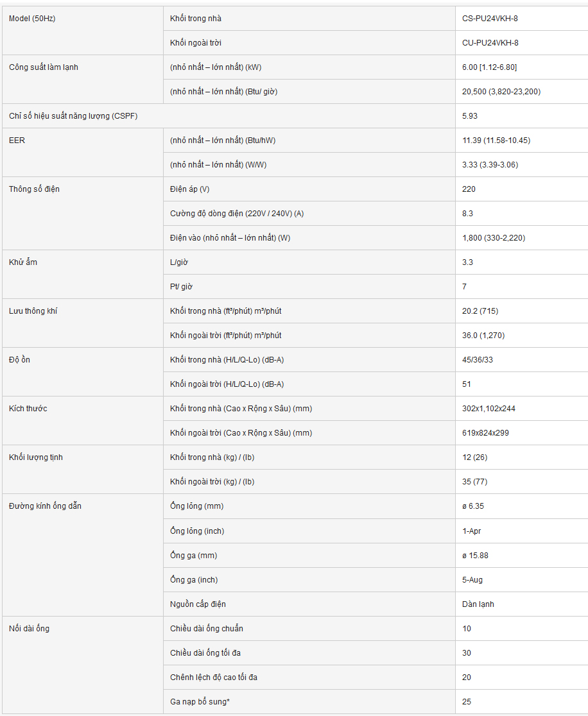Click current value 8.3 amps
The image size is (588, 716).
tap(467, 214)
